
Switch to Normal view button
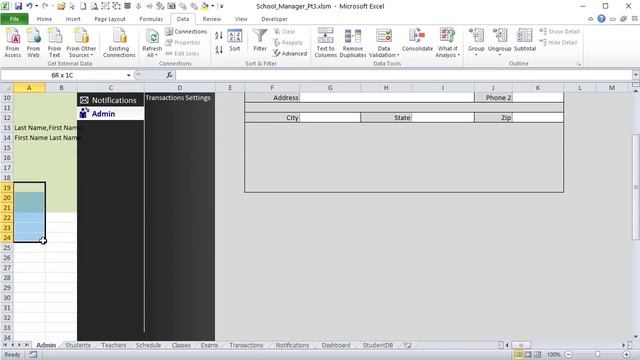(x=518, y=355)
